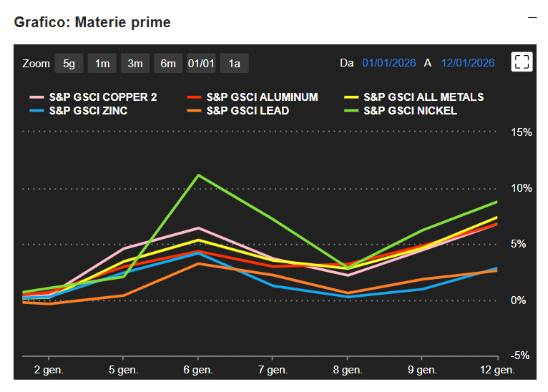
Task: Click the nickel peak on 6 gen.
Action: click(197, 175)
